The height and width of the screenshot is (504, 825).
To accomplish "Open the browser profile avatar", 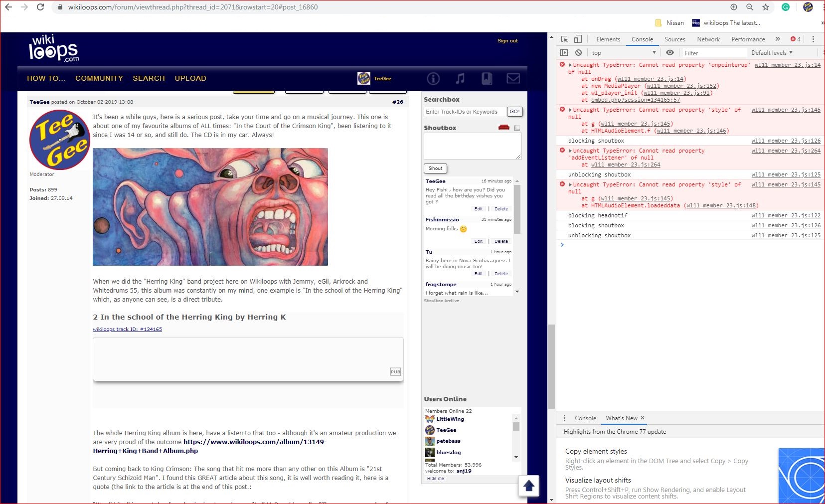I will (x=808, y=7).
